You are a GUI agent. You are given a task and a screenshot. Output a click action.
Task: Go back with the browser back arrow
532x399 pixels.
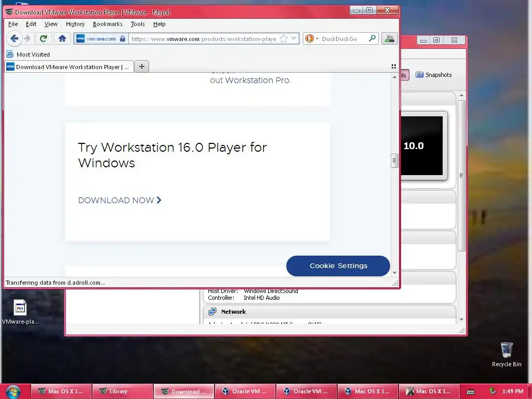pyautogui.click(x=14, y=38)
